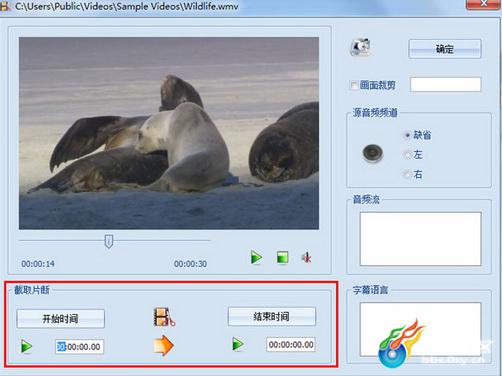Click the 确定 button
This screenshot has height=376, width=502.
445,49
